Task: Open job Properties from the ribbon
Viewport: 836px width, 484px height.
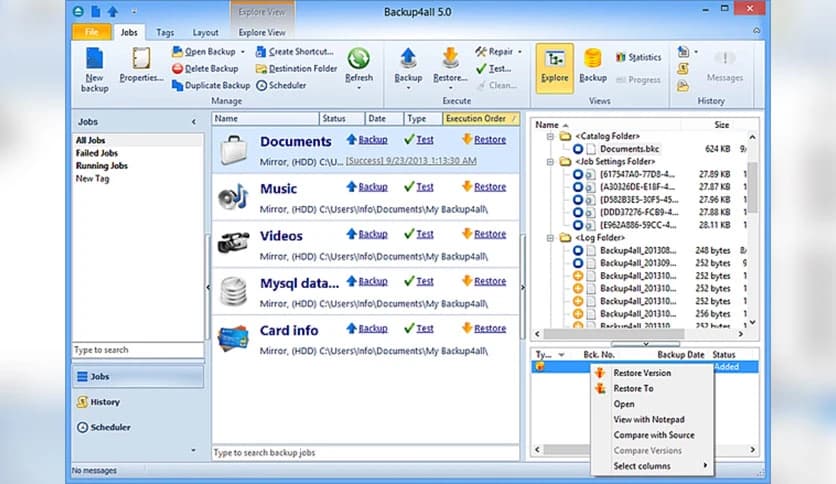Action: click(141, 66)
